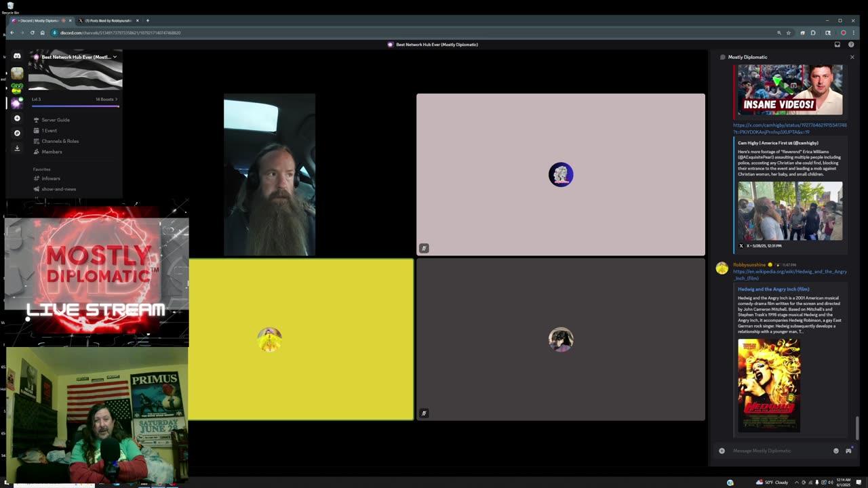Click the browser address bar URL
868x488 pixels.
120,33
